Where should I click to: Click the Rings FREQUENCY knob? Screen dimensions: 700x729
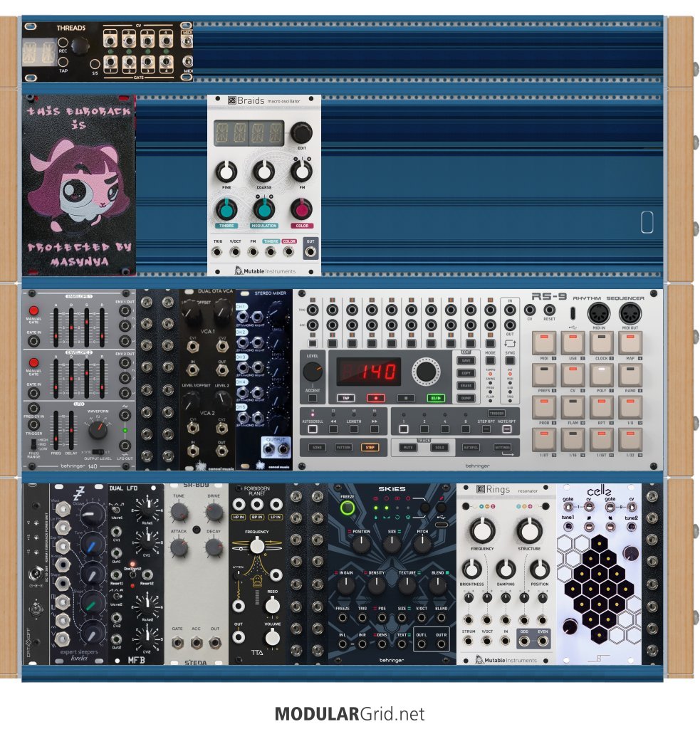(x=482, y=530)
